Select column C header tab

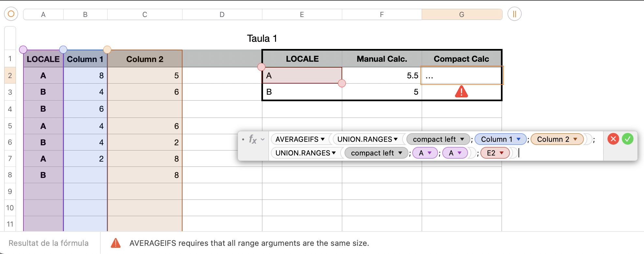pyautogui.click(x=145, y=14)
